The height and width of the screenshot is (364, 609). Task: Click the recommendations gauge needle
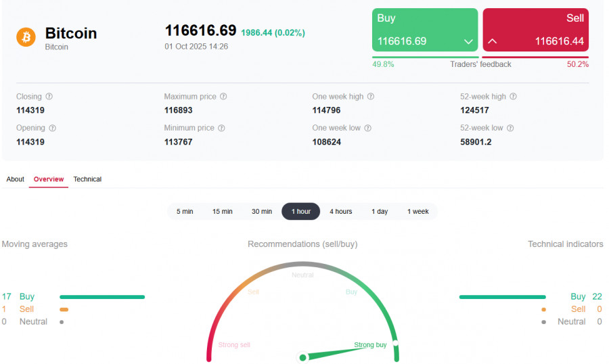coord(334,352)
